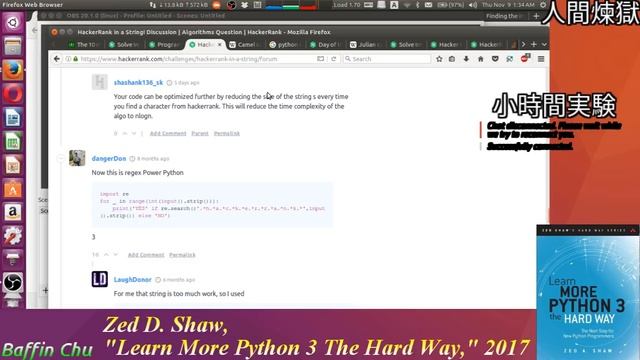This screenshot has width=640, height=360.
Task: Upvote shashank136_sk's comment
Action: pyautogui.click(x=125, y=133)
